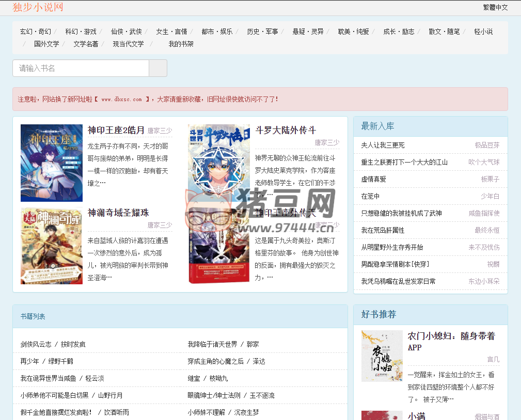
Task: Open the 女生·言情 category
Action: point(171,31)
